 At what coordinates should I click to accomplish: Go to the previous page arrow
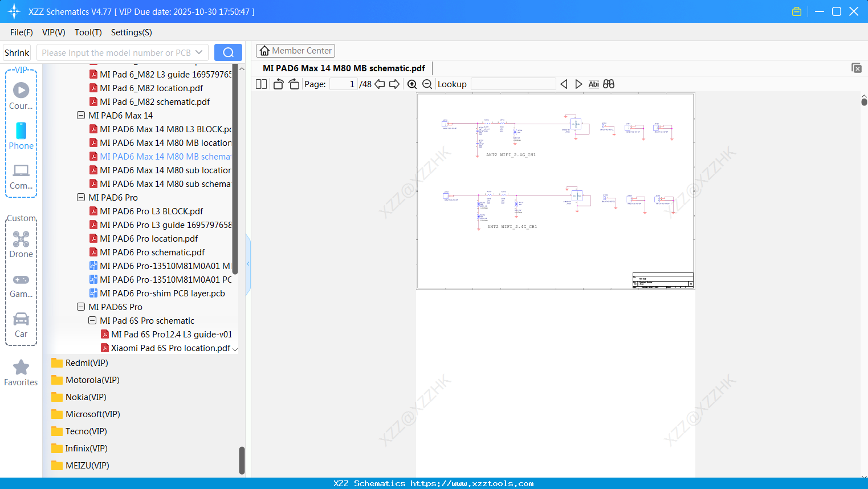click(x=380, y=84)
